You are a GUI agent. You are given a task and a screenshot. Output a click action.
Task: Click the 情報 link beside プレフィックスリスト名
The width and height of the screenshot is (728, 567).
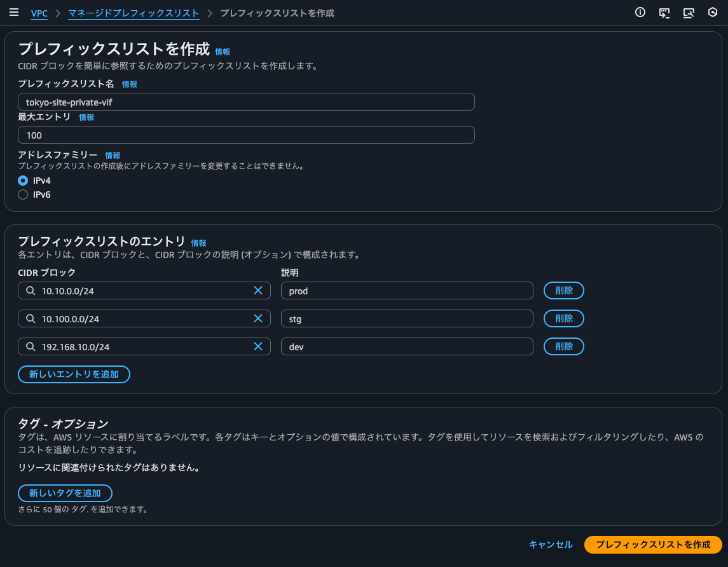pos(129,84)
